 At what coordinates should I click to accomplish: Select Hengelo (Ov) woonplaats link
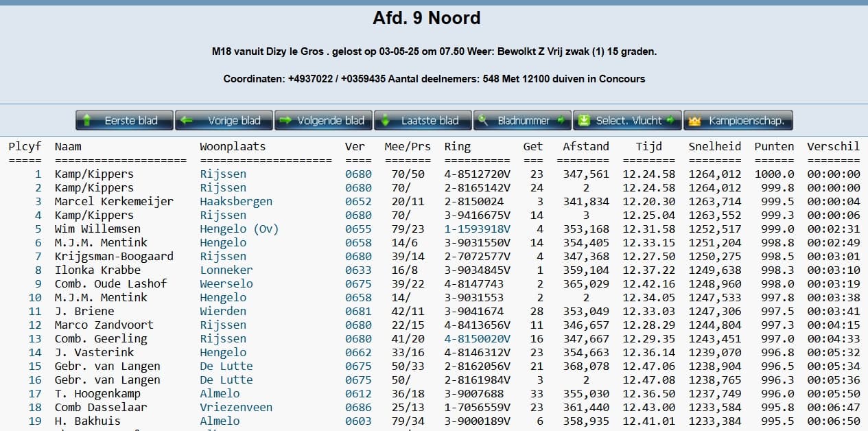[239, 229]
